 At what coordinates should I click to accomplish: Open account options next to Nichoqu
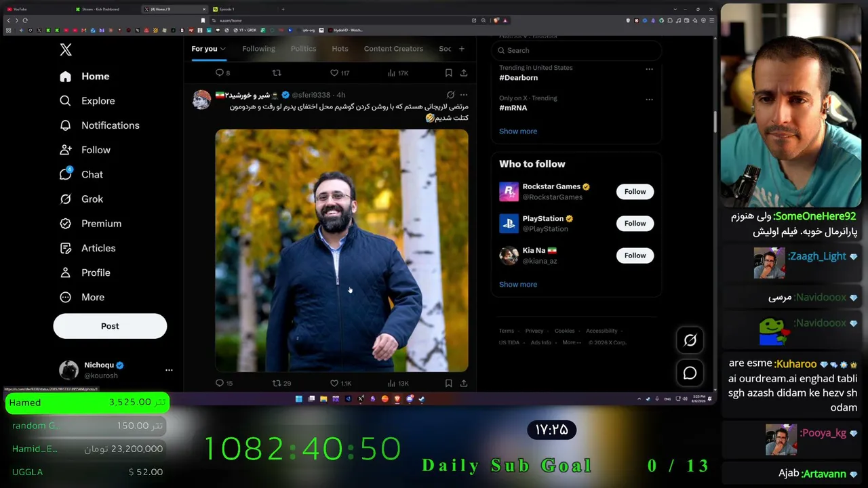[x=169, y=370]
